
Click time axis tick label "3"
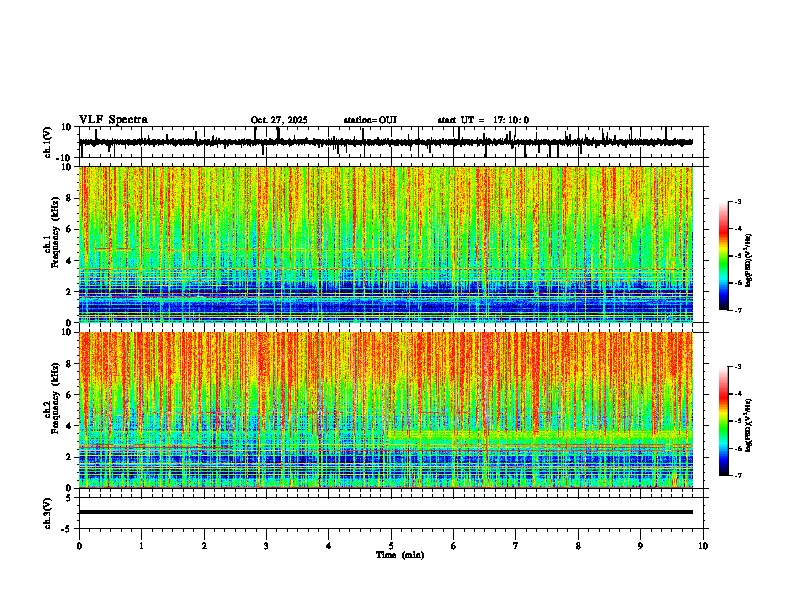click(266, 546)
